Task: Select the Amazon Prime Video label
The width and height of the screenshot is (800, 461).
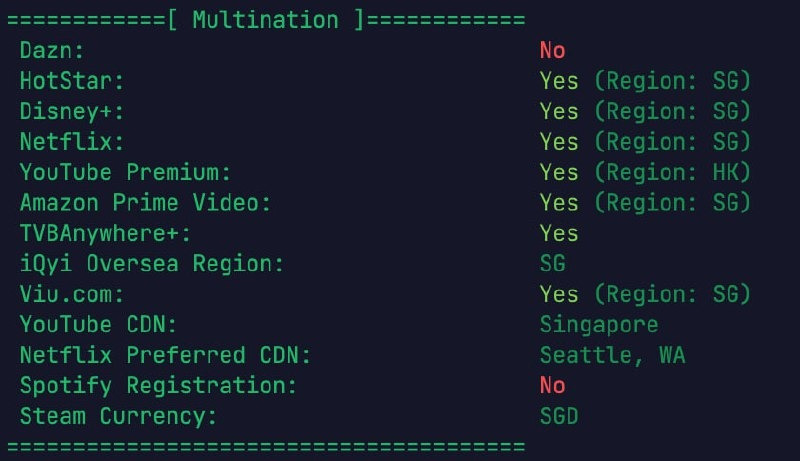Action: [145, 203]
